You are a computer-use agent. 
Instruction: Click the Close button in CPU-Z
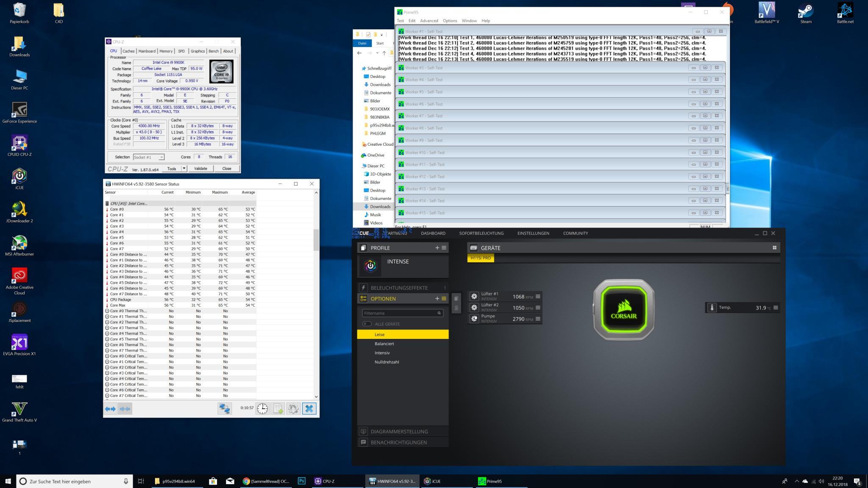227,169
